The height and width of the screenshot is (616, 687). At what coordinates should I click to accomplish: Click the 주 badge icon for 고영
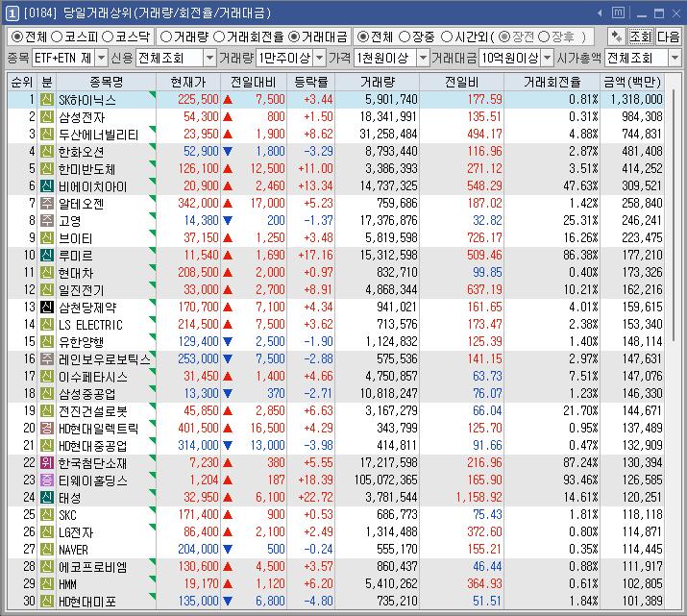[x=47, y=220]
